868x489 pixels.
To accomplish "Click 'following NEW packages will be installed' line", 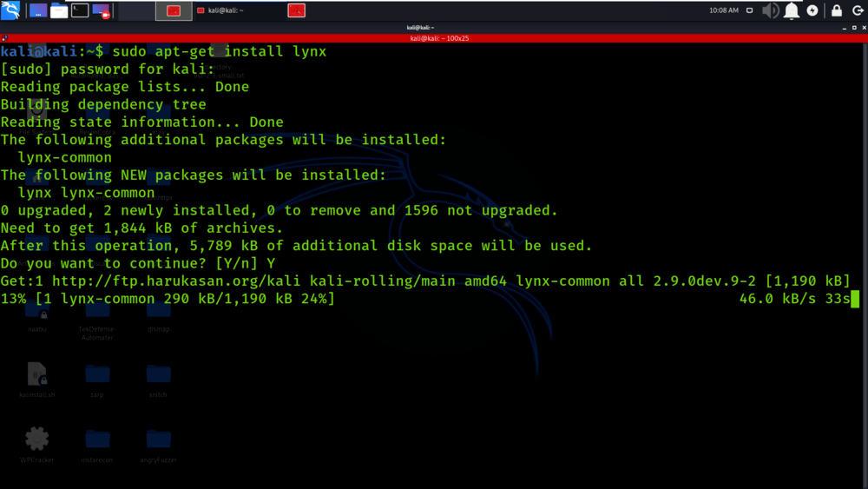I will (194, 175).
